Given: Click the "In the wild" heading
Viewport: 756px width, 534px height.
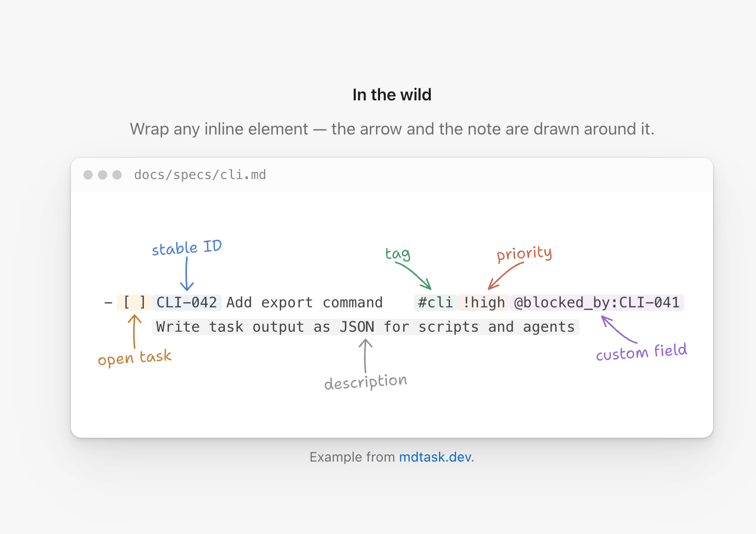Looking at the screenshot, I should click(x=392, y=95).
